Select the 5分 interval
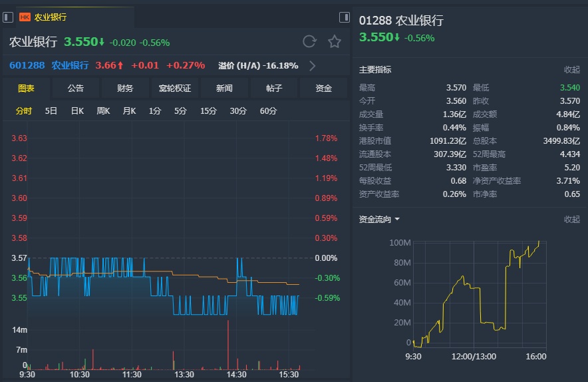This screenshot has width=588, height=382. tap(180, 111)
